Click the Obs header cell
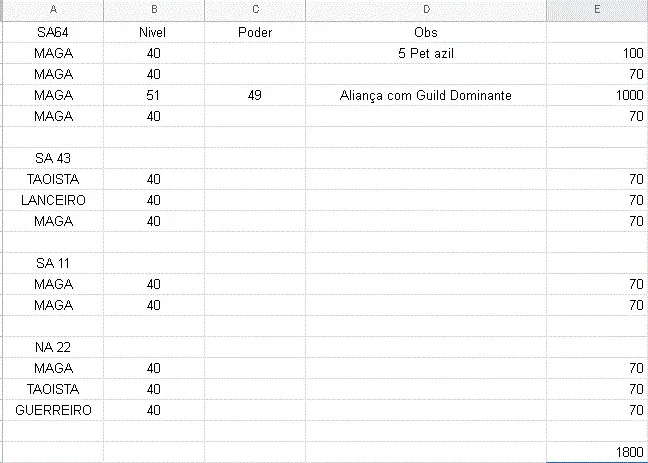The height and width of the screenshot is (463, 648). [x=426, y=32]
